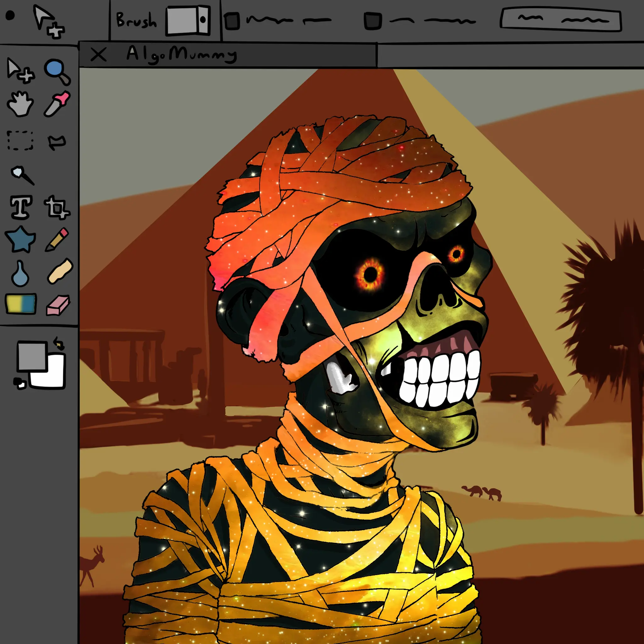Close the AlgoMummy tab
Image resolution: width=644 pixels, height=644 pixels.
coord(98,55)
